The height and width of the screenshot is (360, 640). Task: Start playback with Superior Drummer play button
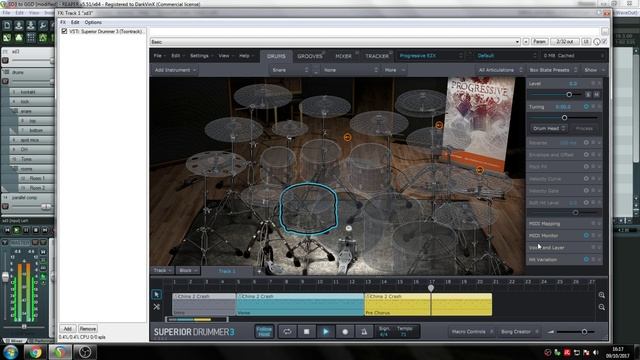[x=326, y=332]
